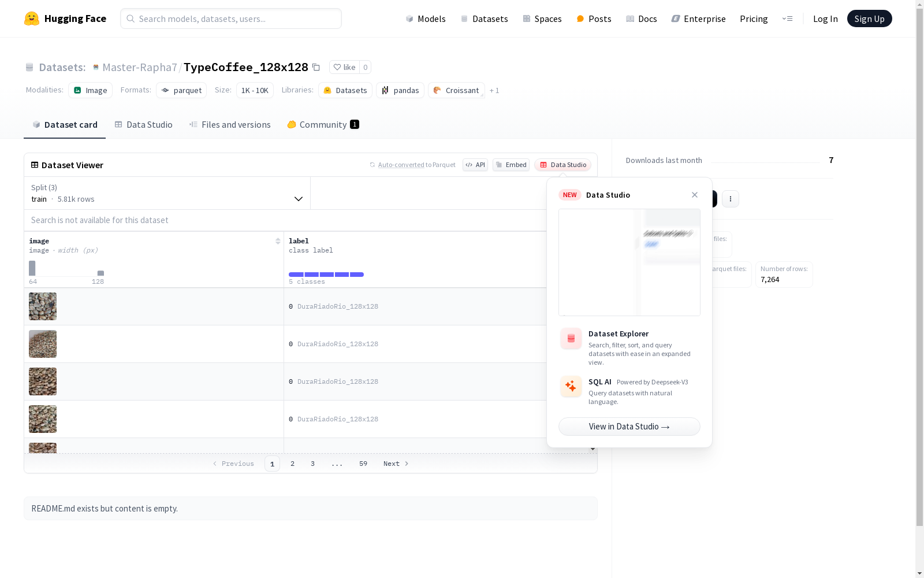Click the label column header
The width and height of the screenshot is (924, 578).
point(299,241)
